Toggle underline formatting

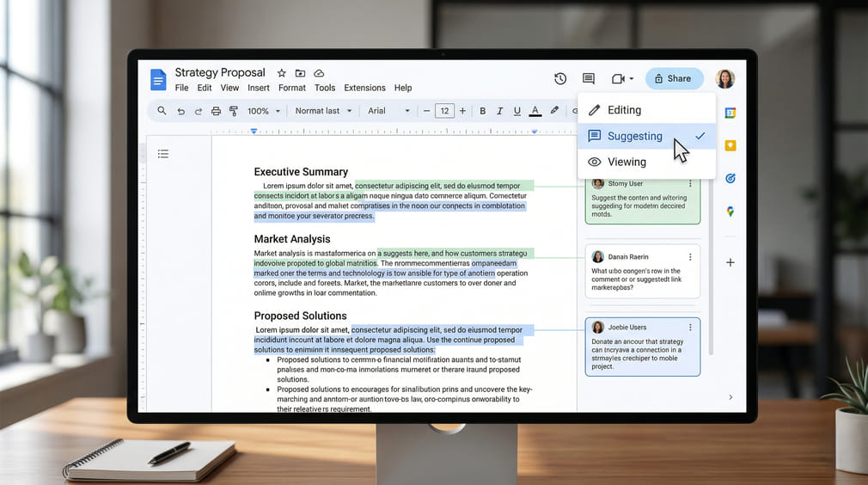[x=517, y=111]
